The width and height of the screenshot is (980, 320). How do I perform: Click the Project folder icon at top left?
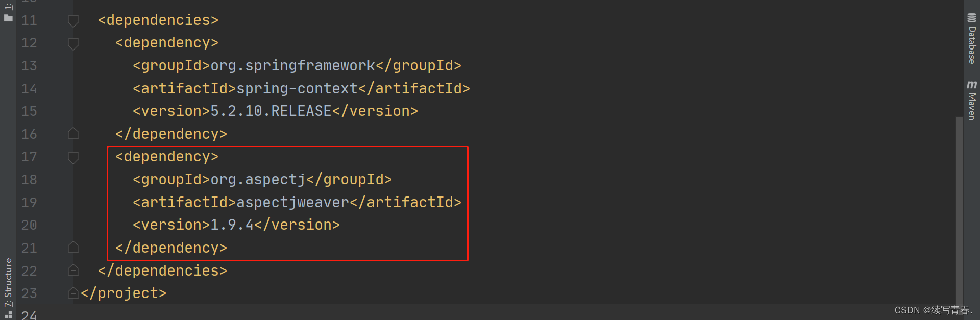(8, 18)
